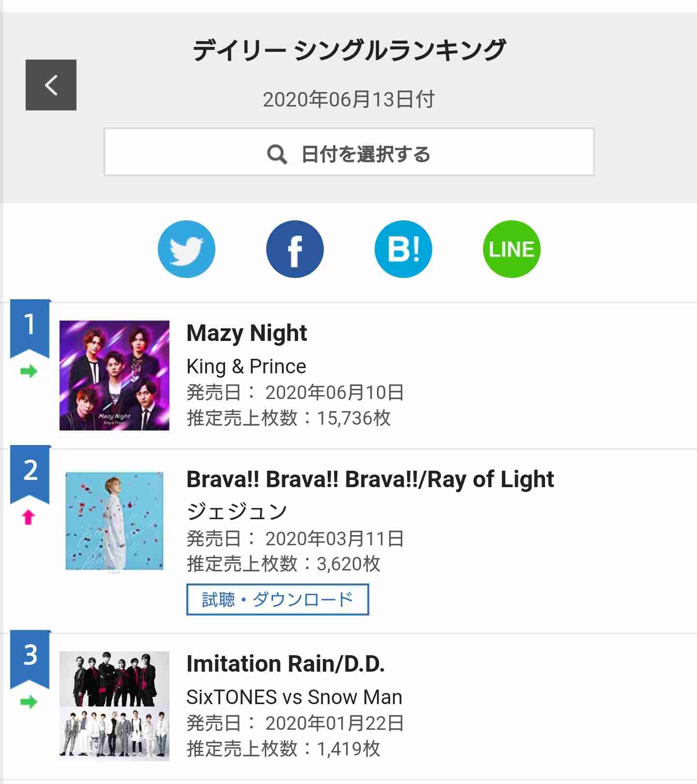Open Brava!! Brava!! Brava!!/Ray of Light title
Viewport: 697px width, 784px height.
370,479
